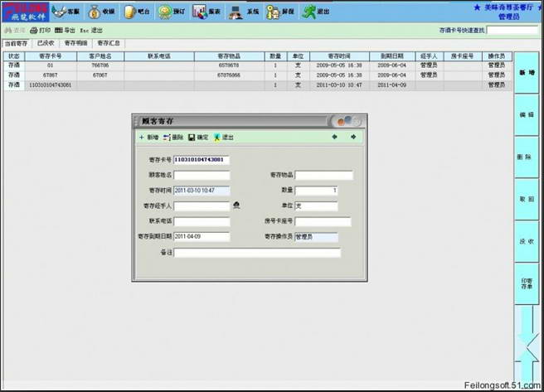544x392 pixels.
Task: Click the 飞龙软件 logo
Action: pos(25,12)
